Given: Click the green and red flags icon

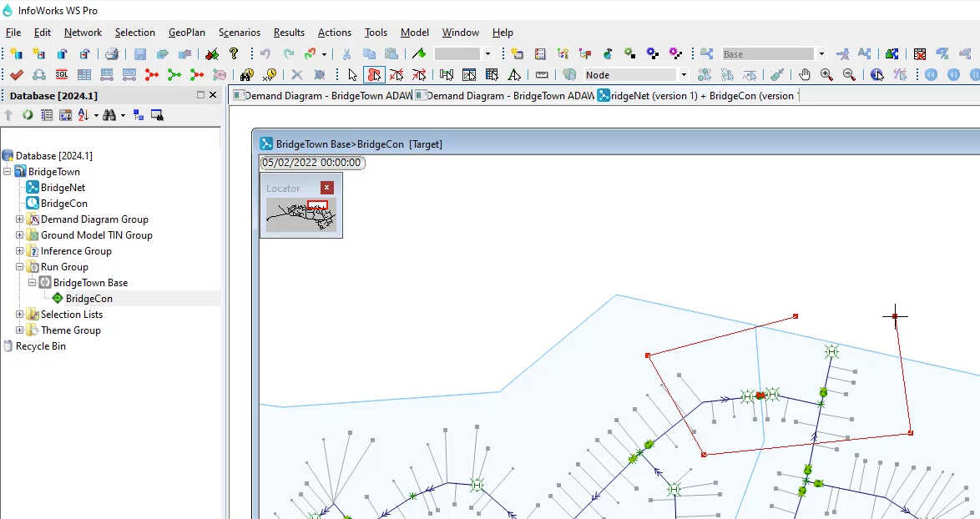Looking at the screenshot, I should click(x=212, y=53).
